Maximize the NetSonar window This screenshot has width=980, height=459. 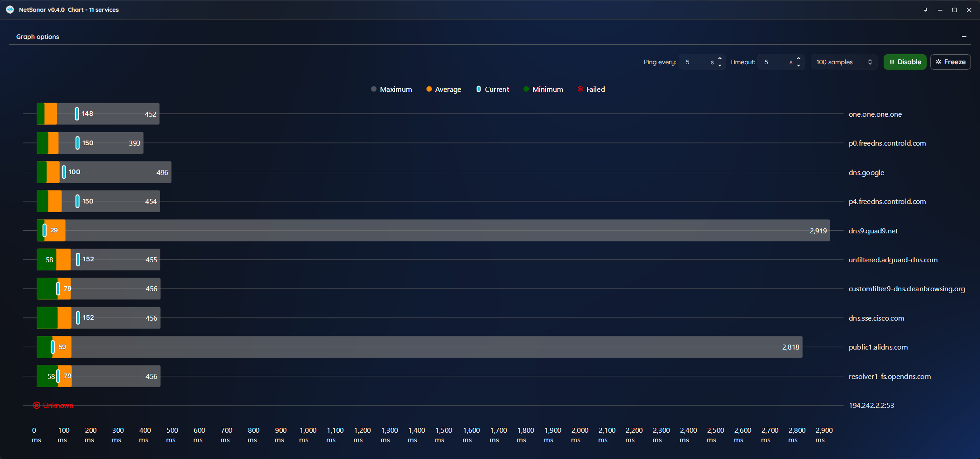tap(955, 9)
